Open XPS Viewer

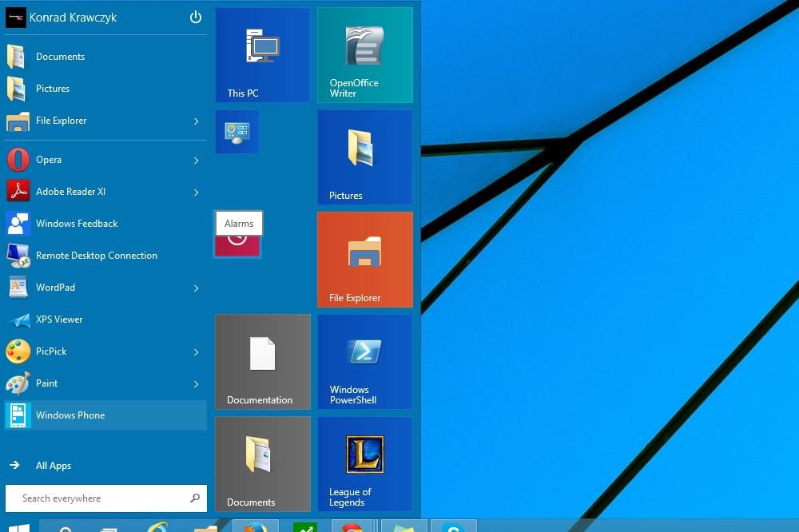pos(105,320)
